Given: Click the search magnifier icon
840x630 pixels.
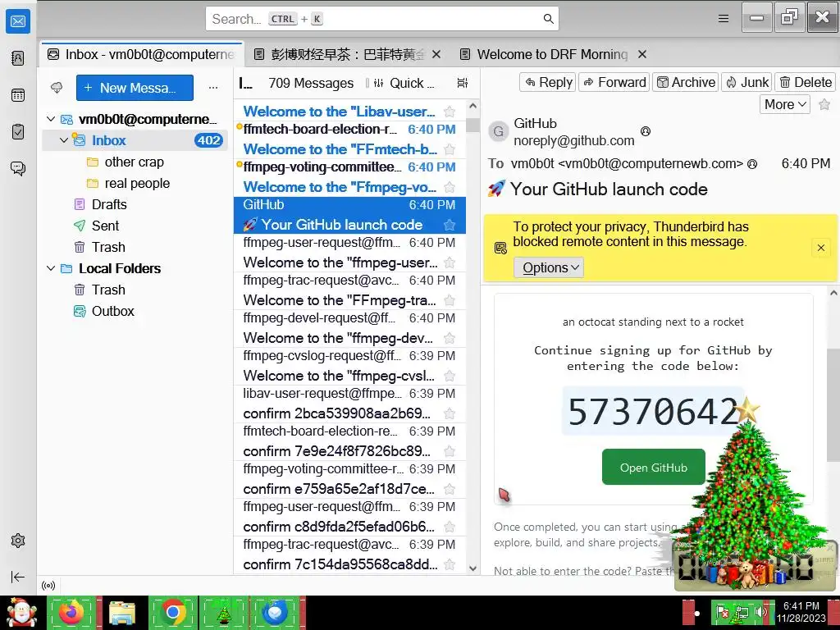Looking at the screenshot, I should tap(548, 19).
